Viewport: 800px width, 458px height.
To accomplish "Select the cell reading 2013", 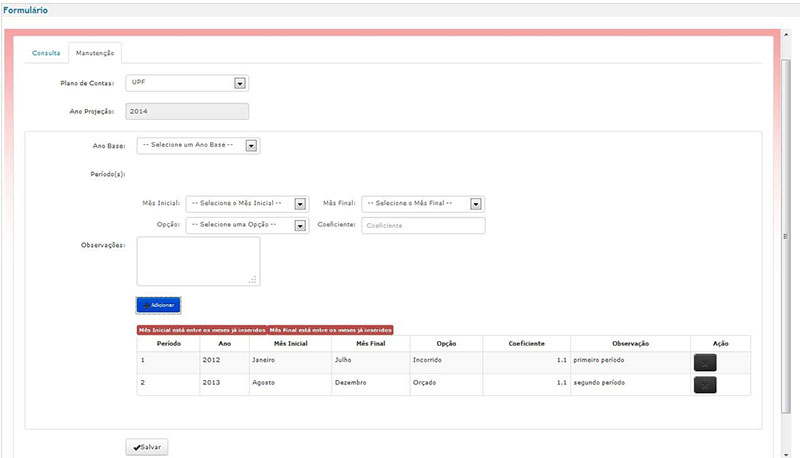I will [224, 385].
